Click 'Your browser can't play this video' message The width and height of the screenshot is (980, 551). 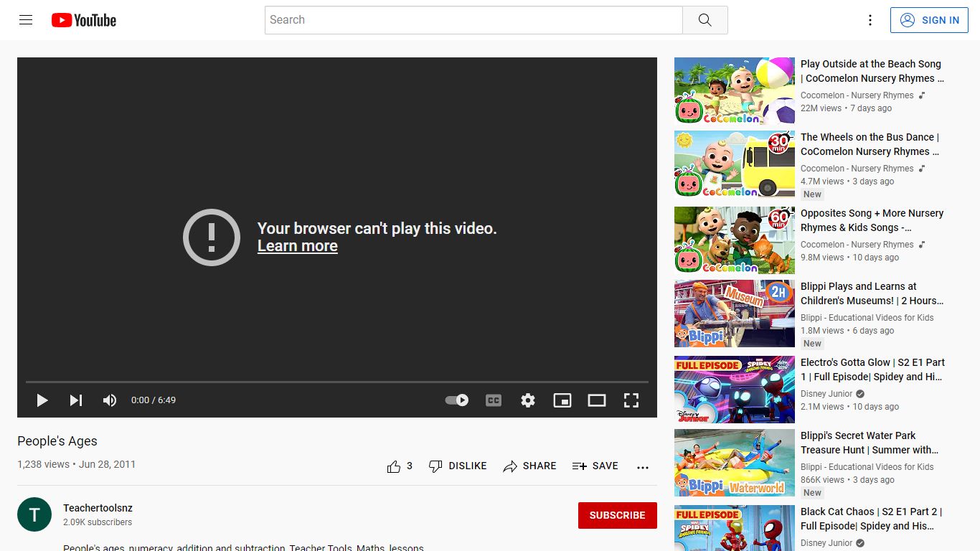click(377, 228)
